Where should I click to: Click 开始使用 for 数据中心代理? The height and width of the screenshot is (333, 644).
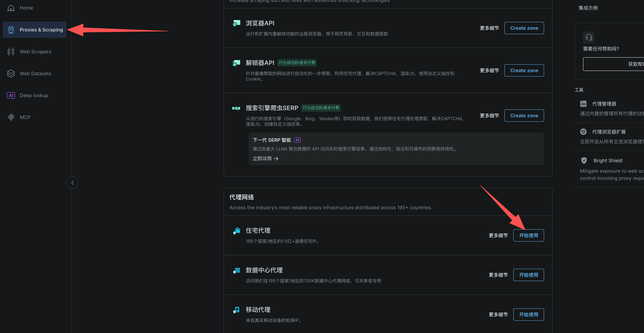point(529,275)
